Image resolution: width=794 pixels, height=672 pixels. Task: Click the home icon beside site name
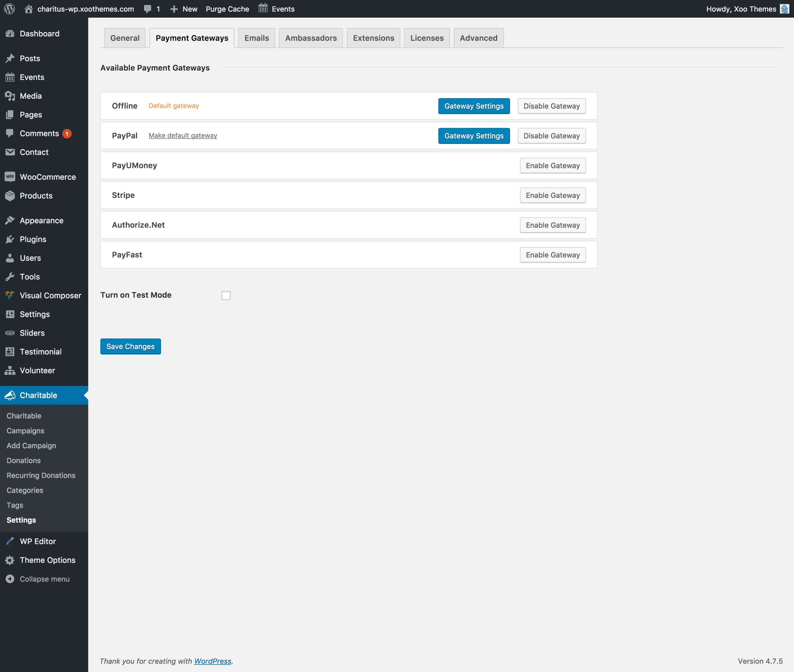[29, 9]
